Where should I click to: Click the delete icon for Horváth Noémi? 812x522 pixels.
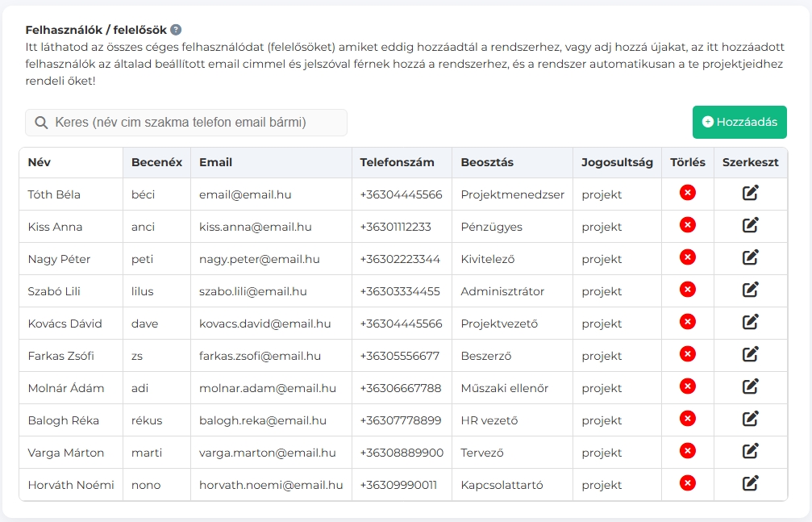(x=687, y=483)
